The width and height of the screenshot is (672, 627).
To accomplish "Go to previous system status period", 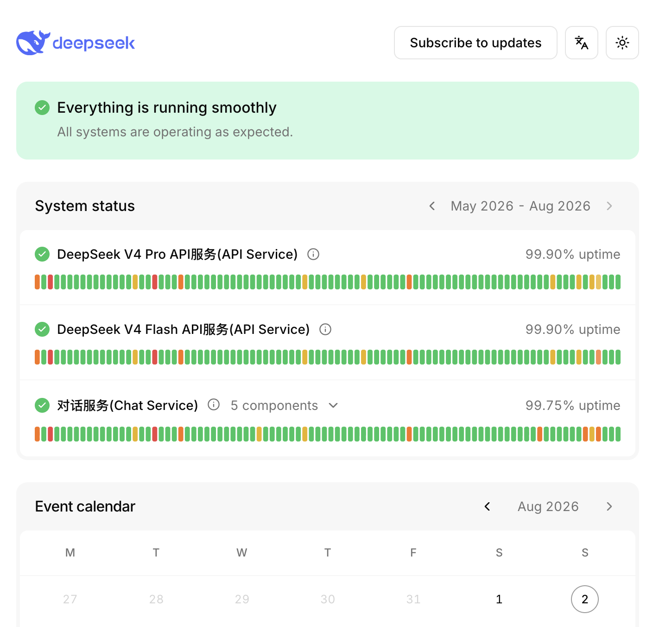I will click(x=432, y=206).
